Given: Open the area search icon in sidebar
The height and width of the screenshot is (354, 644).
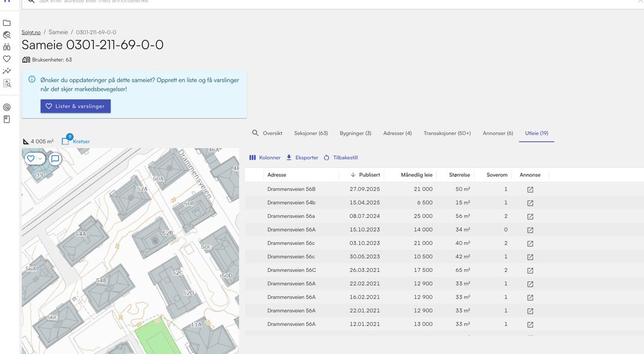Looking at the screenshot, I should pos(7,83).
